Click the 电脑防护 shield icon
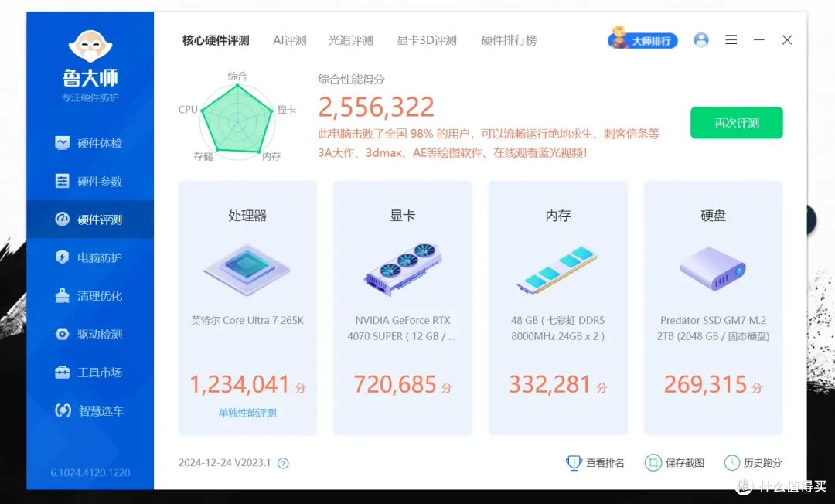The image size is (835, 504). tap(62, 257)
